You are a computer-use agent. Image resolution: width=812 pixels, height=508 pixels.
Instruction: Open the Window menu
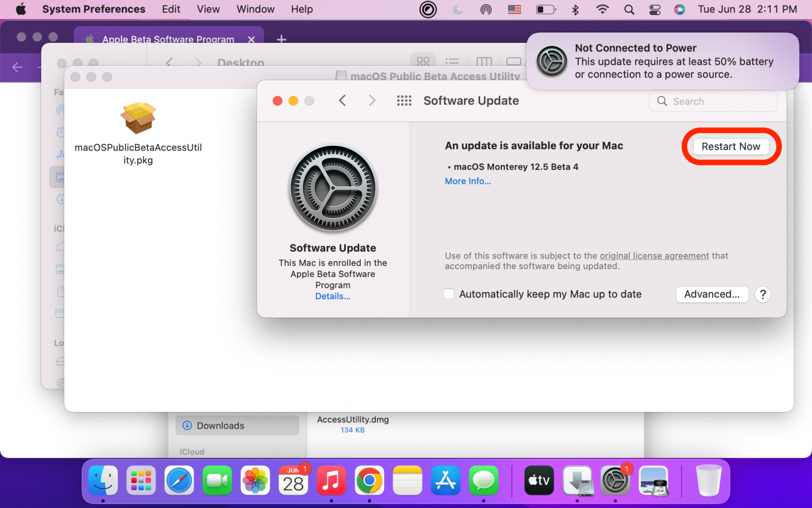(255, 9)
